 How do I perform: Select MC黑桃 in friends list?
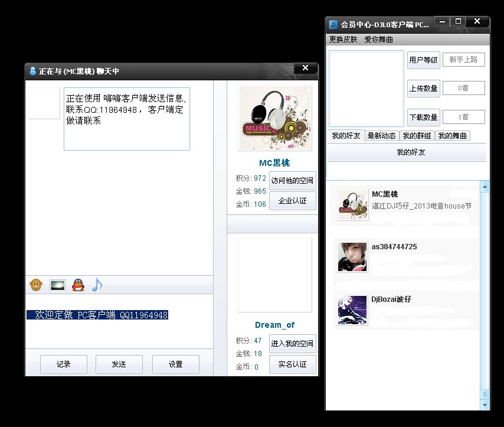click(404, 206)
